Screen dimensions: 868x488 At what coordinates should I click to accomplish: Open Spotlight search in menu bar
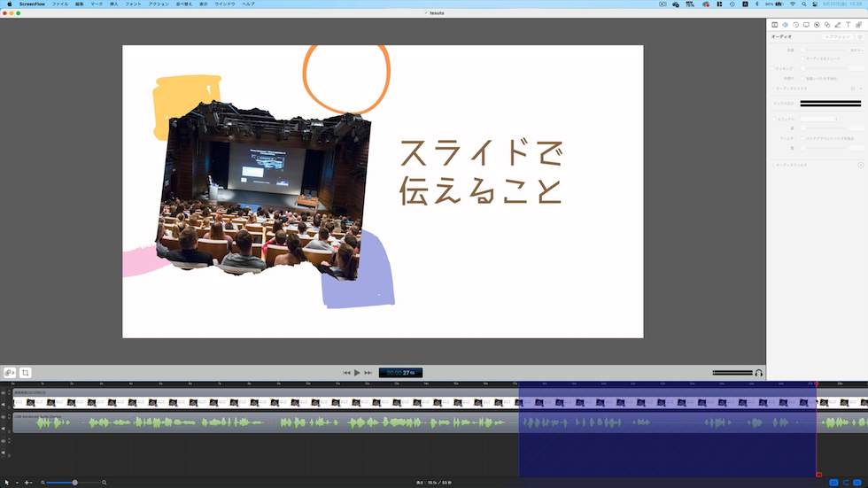(804, 4)
